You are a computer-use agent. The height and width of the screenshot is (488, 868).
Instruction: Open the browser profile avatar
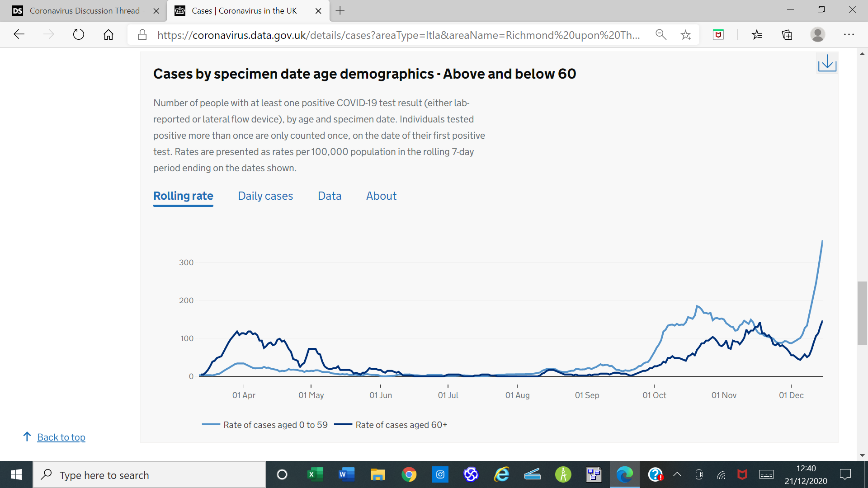coord(817,35)
